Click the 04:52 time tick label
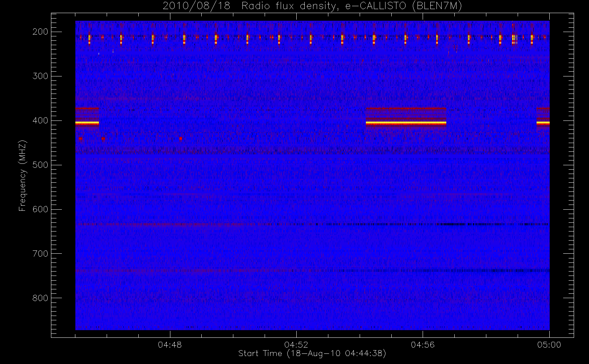The width and height of the screenshot is (589, 364). [x=296, y=345]
